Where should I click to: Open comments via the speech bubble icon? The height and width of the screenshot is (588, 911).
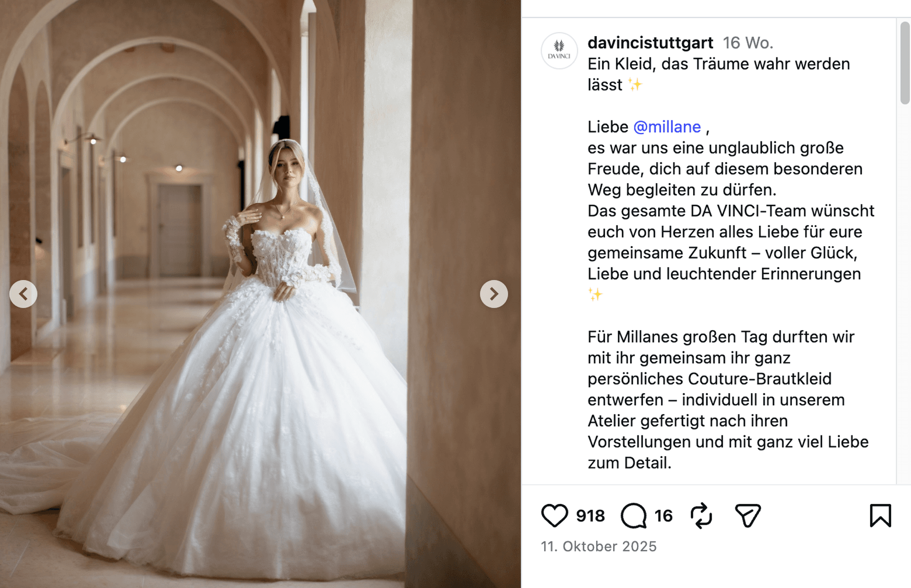click(633, 515)
